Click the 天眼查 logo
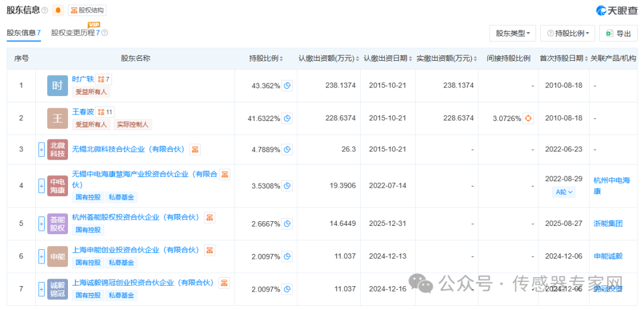This screenshot has height=310, width=644. pyautogui.click(x=617, y=11)
